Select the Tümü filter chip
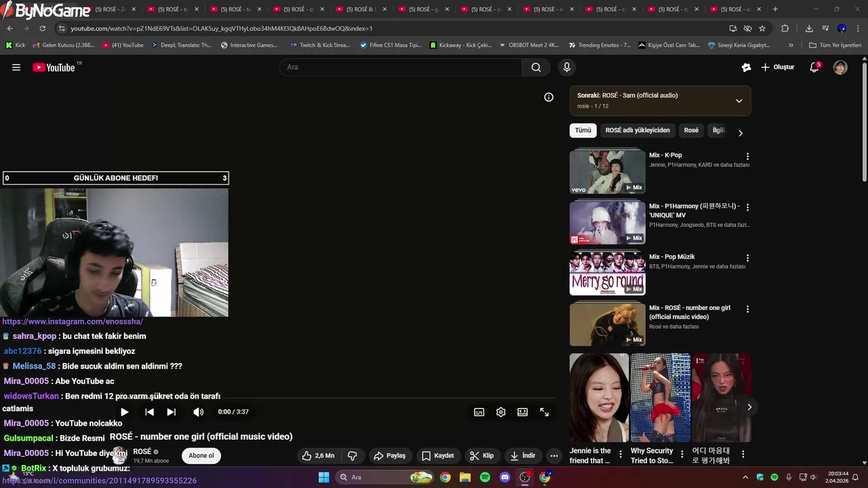The width and height of the screenshot is (868, 488). (583, 130)
